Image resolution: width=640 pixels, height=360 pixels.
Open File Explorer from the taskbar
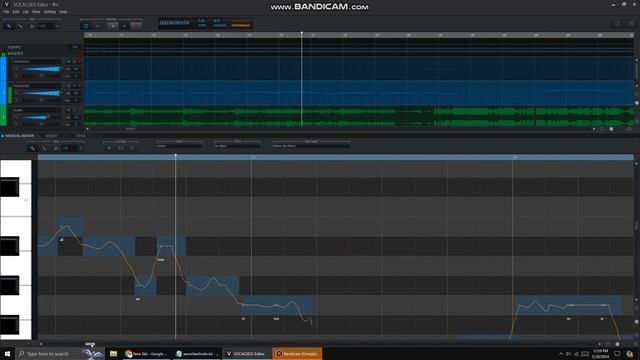pos(113,353)
